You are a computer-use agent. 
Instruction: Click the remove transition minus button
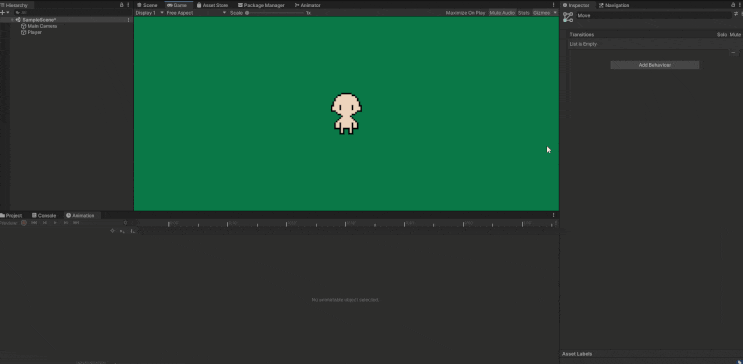pyautogui.click(x=734, y=53)
